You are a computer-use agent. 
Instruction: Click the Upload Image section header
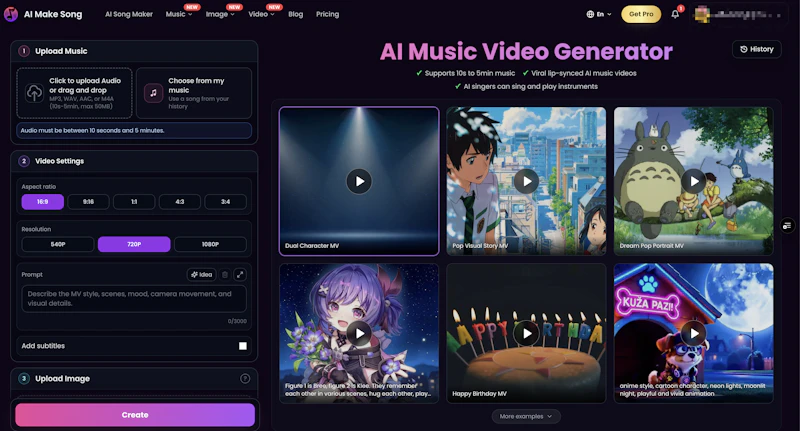134,378
